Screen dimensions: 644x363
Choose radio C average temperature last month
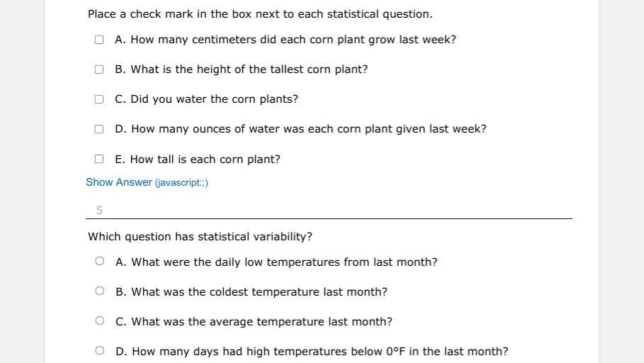pos(99,320)
